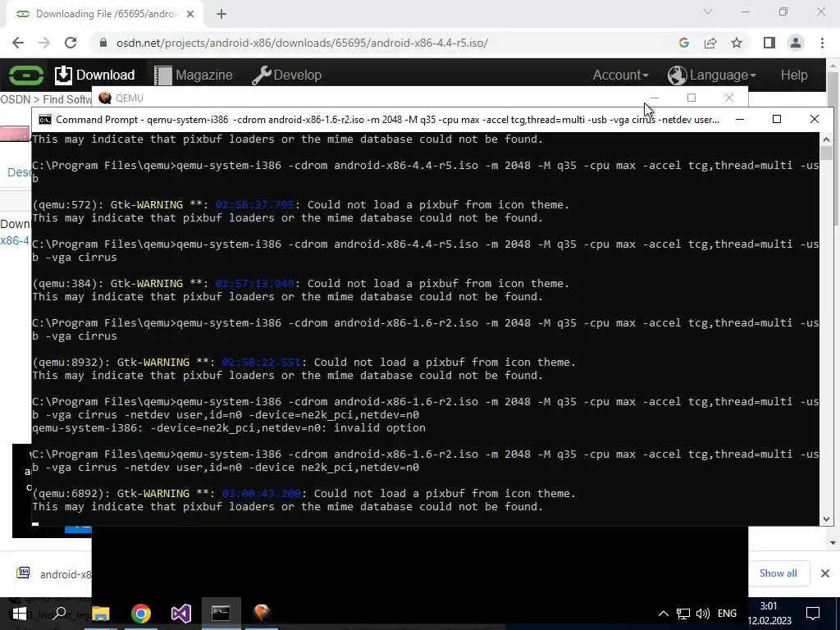Viewport: 840px width, 630px height.
Task: Click the Chrome forward arrow
Action: point(44,43)
